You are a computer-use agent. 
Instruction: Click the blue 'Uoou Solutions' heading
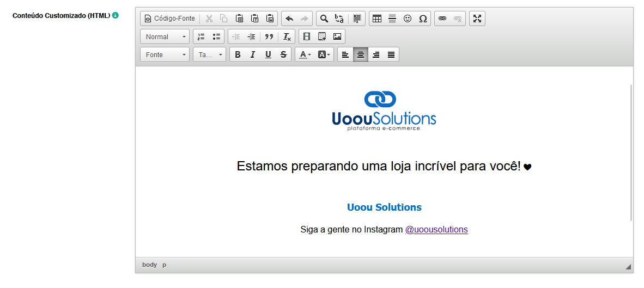click(x=385, y=207)
